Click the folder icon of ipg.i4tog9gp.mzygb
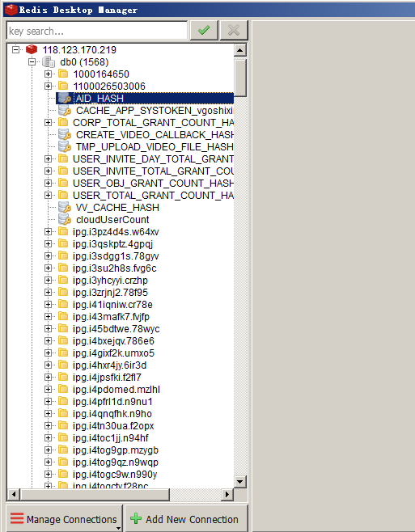The width and height of the screenshot is (415, 532). [63, 450]
